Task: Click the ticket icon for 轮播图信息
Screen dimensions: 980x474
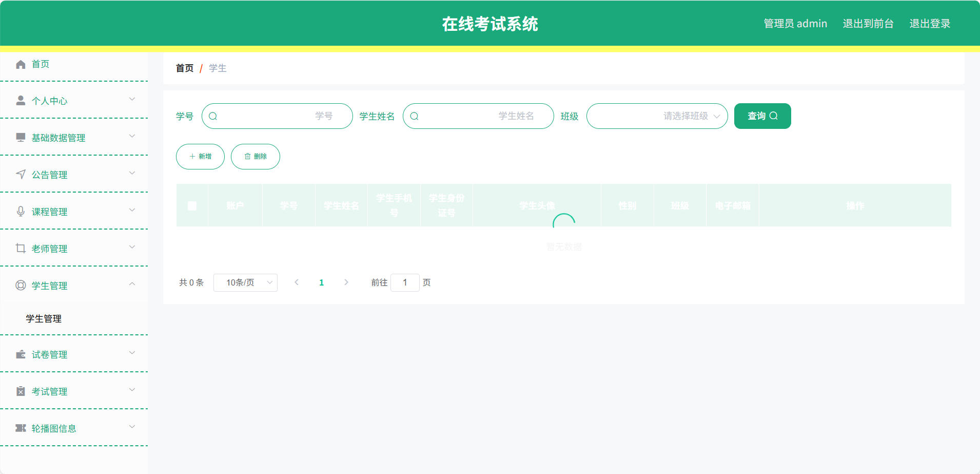Action: [21, 428]
